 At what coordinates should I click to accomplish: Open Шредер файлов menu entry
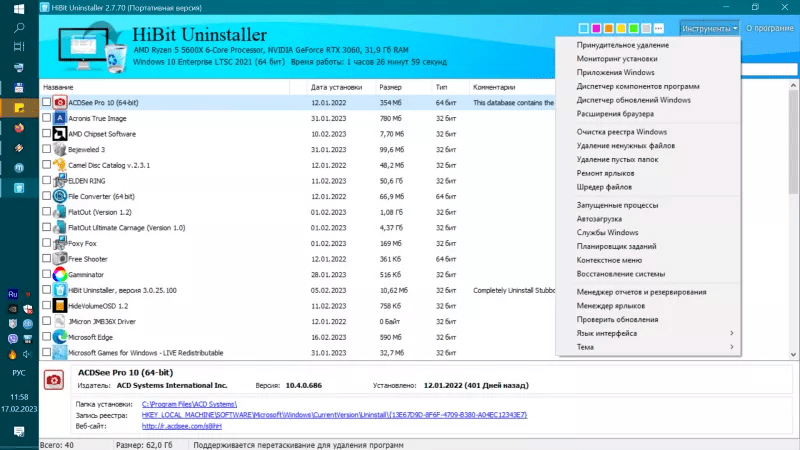pyautogui.click(x=648, y=187)
